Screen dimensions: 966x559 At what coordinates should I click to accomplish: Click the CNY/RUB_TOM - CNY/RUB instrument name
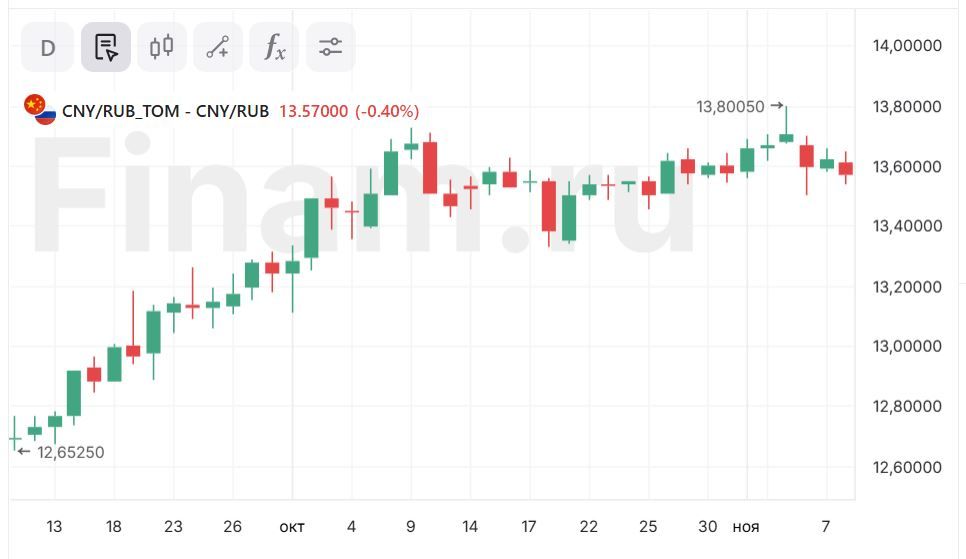tap(165, 111)
